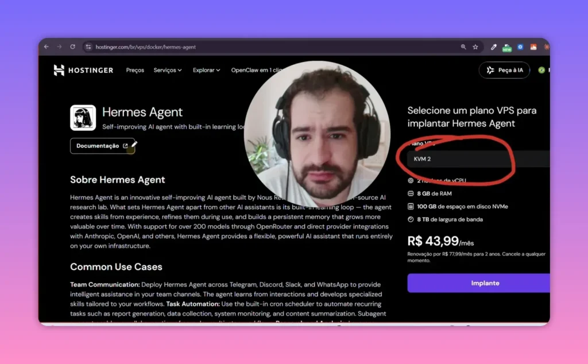The image size is (588, 364).
Task: Open site information icon in address bar
Action: (88, 47)
